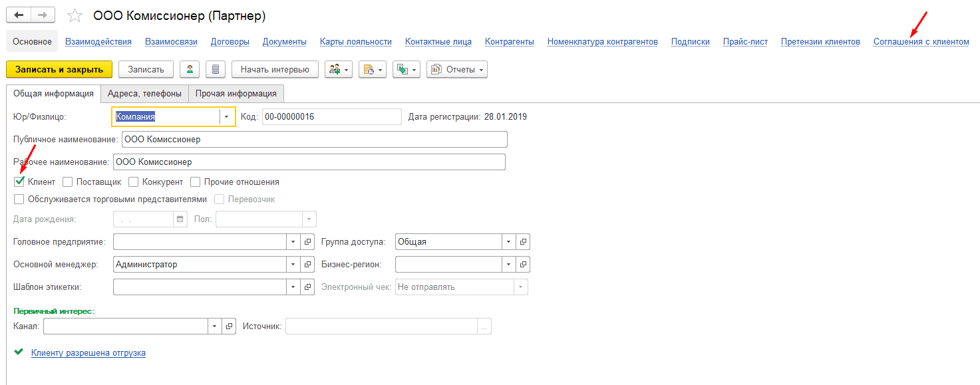Click the back navigation arrow
980x385 pixels.
[19, 15]
